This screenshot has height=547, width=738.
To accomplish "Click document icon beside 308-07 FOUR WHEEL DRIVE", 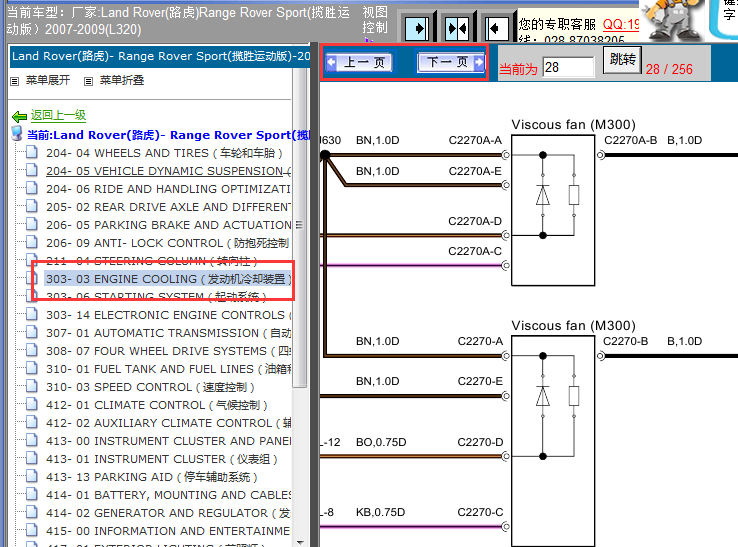I will click(x=32, y=350).
